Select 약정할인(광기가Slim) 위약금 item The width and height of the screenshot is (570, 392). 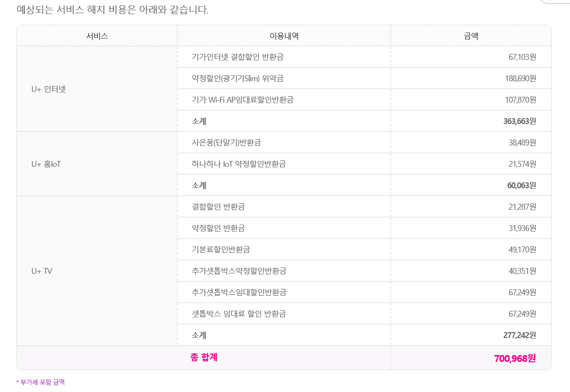point(238,79)
